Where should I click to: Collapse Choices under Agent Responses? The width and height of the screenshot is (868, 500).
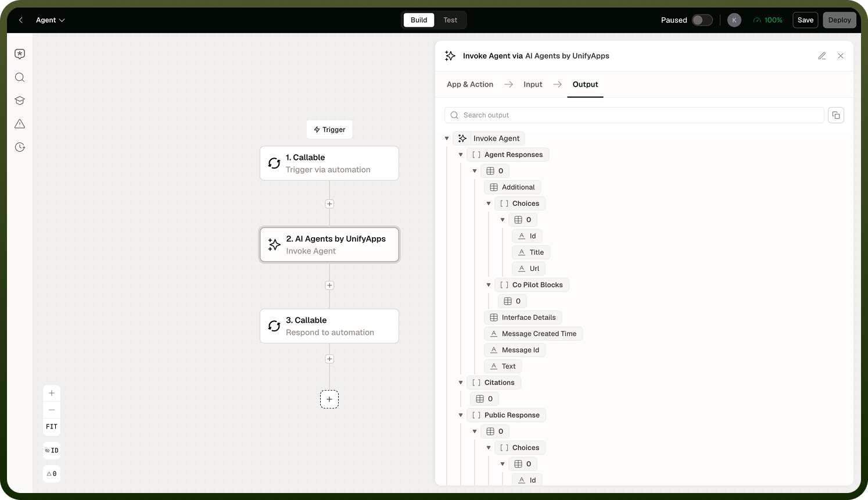[489, 203]
